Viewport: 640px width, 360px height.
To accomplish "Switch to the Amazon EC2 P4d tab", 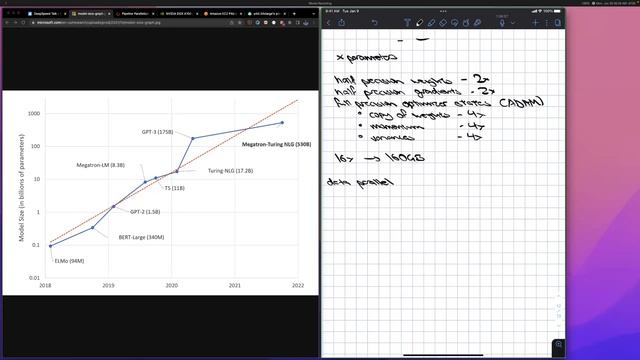I will (222, 13).
